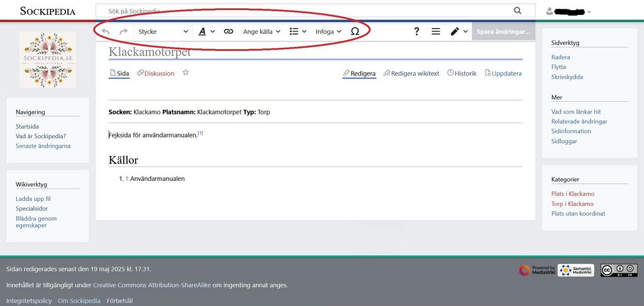The width and height of the screenshot is (644, 306).
Task: Open the special characters Omega tool
Action: point(355,31)
